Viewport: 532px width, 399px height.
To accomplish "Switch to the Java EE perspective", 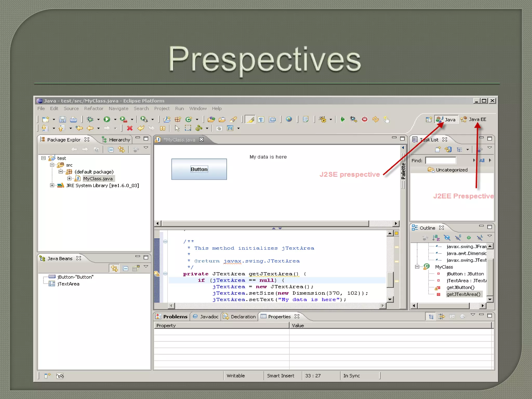I will tap(474, 119).
